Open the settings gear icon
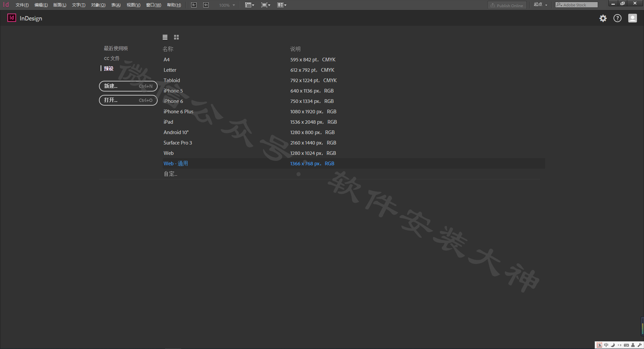This screenshot has width=644, height=349. coord(603,18)
